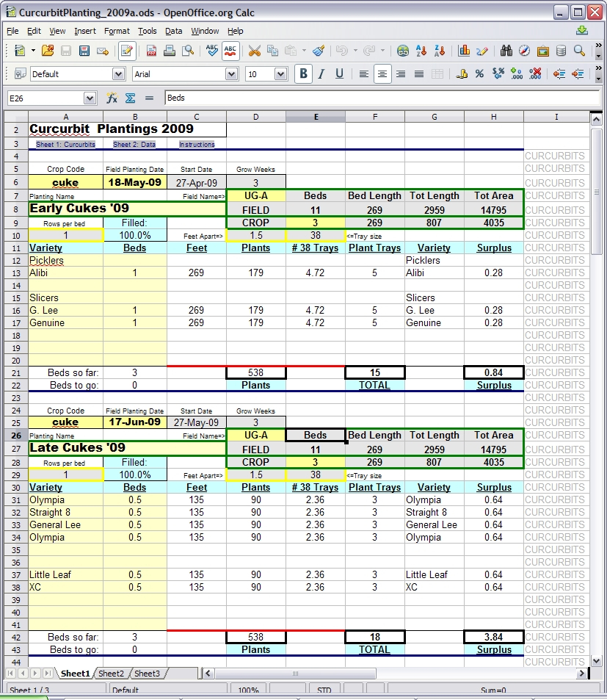This screenshot has width=607, height=700.
Task: Open the Navigator compass icon
Action: click(x=524, y=51)
